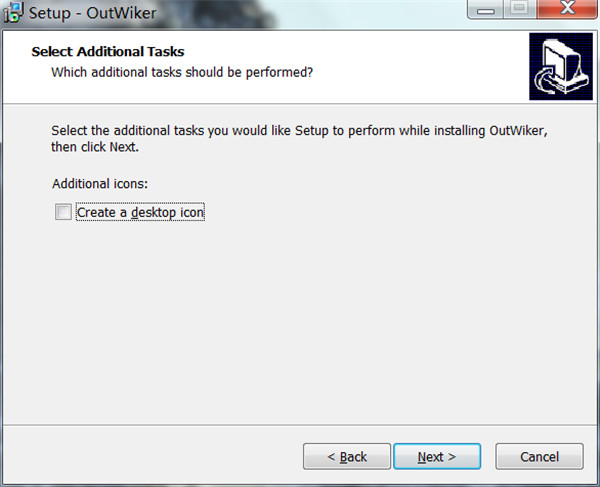Click the instruction text mentioning installing OutWiker

point(300,130)
